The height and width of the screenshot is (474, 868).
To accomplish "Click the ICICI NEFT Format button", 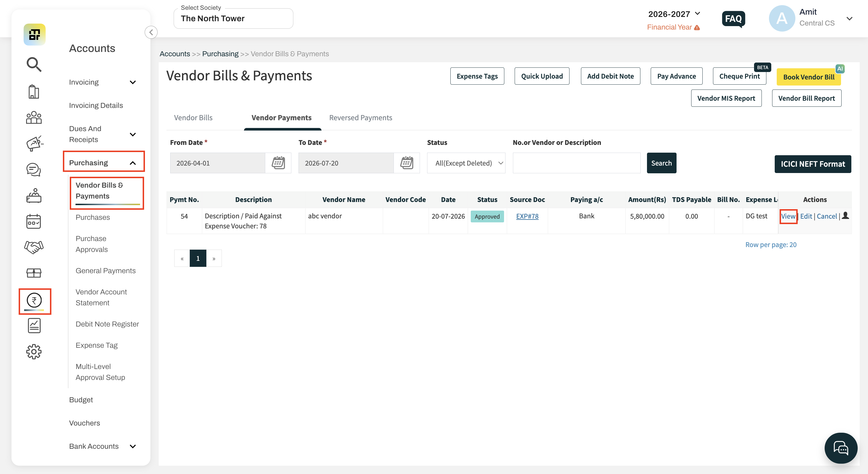I will pos(813,164).
